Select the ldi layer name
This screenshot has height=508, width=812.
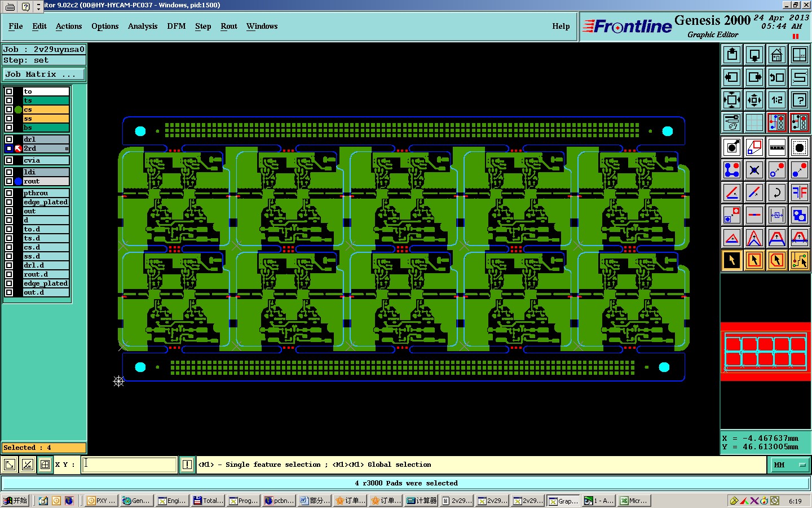[46, 172]
